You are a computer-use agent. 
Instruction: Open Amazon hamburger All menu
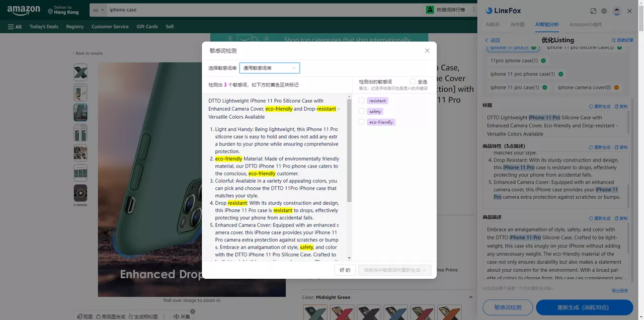pos(15,27)
